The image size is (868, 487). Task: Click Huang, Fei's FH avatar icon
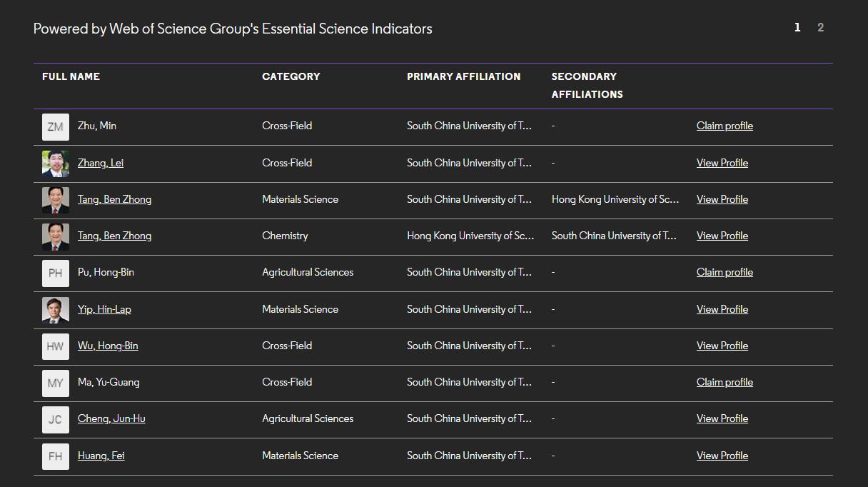tap(56, 456)
